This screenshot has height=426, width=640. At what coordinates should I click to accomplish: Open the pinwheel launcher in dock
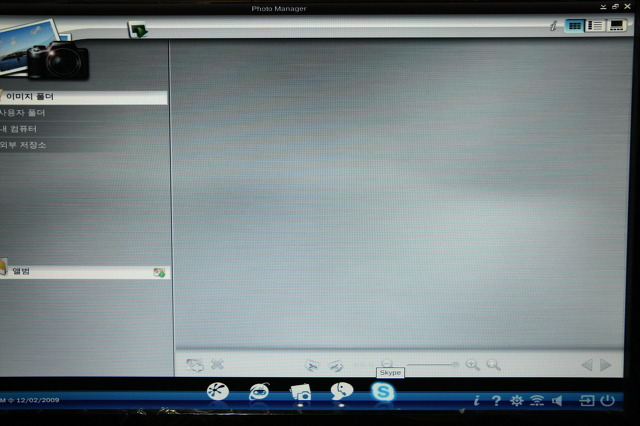pos(218,391)
